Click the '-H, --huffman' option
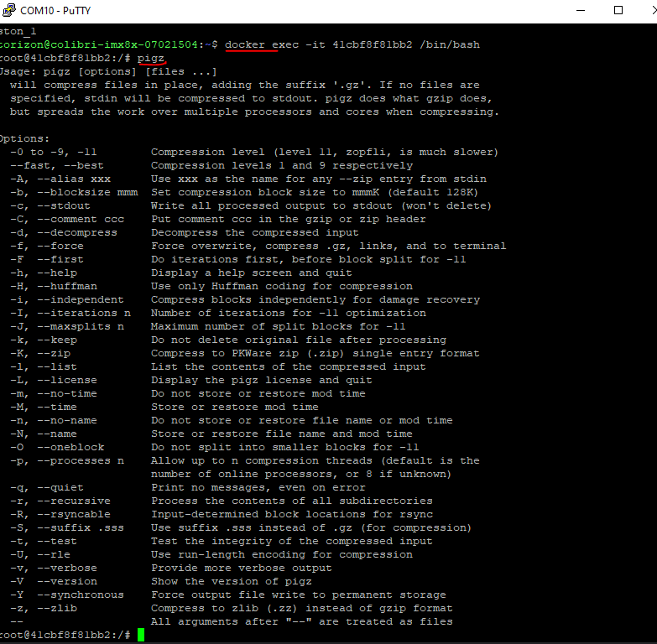 point(54,286)
